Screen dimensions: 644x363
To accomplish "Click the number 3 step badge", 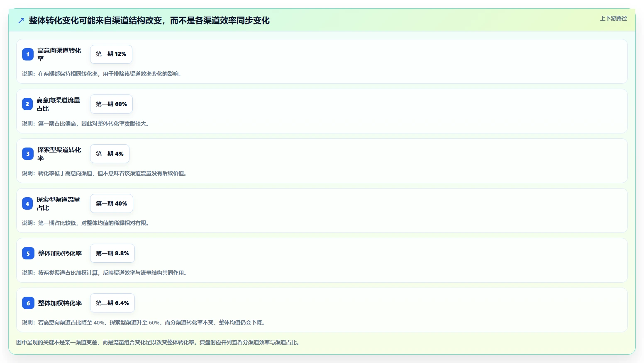I will point(28,154).
